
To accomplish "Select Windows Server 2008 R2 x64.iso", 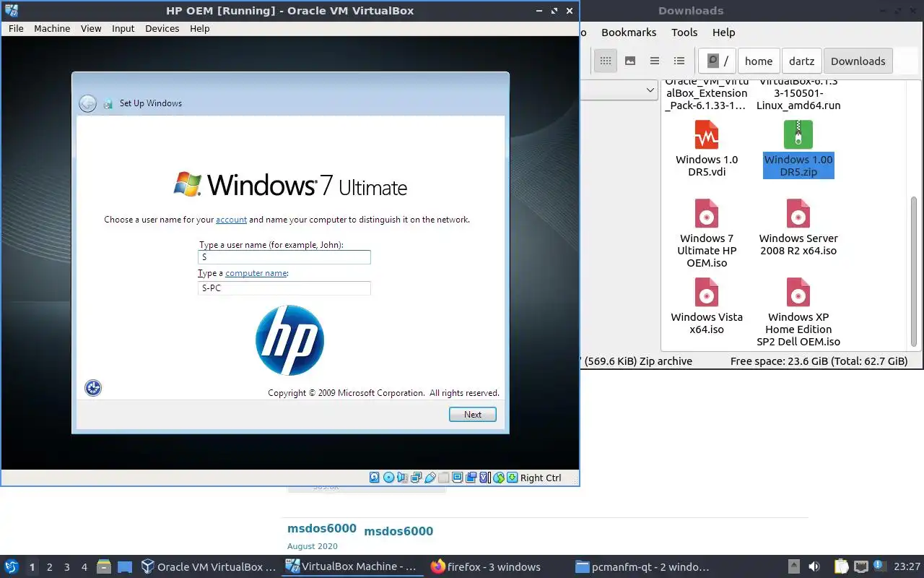I will pyautogui.click(x=798, y=228).
